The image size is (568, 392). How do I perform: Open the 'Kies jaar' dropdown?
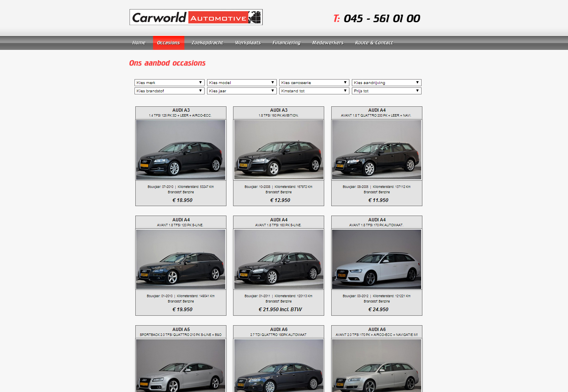(x=242, y=91)
